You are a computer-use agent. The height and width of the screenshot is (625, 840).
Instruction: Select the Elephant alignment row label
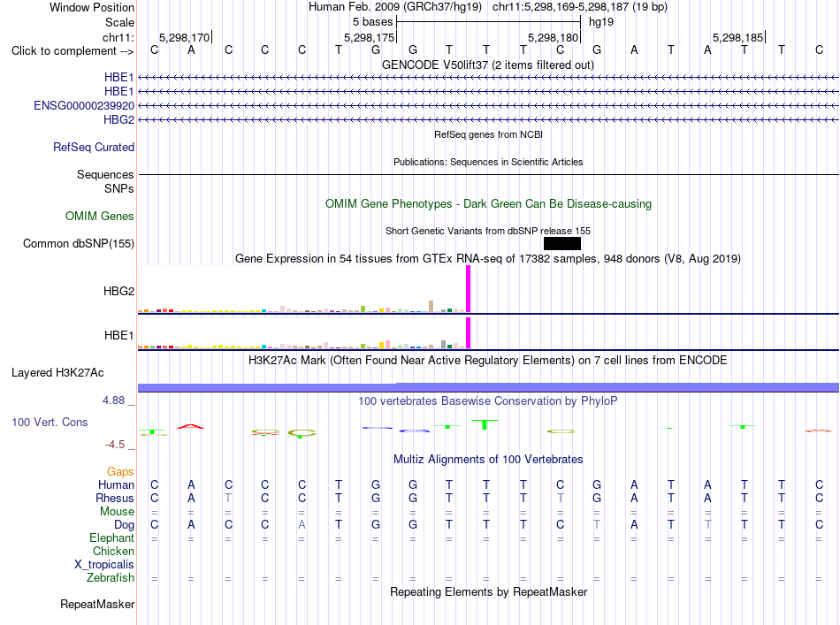pos(112,537)
